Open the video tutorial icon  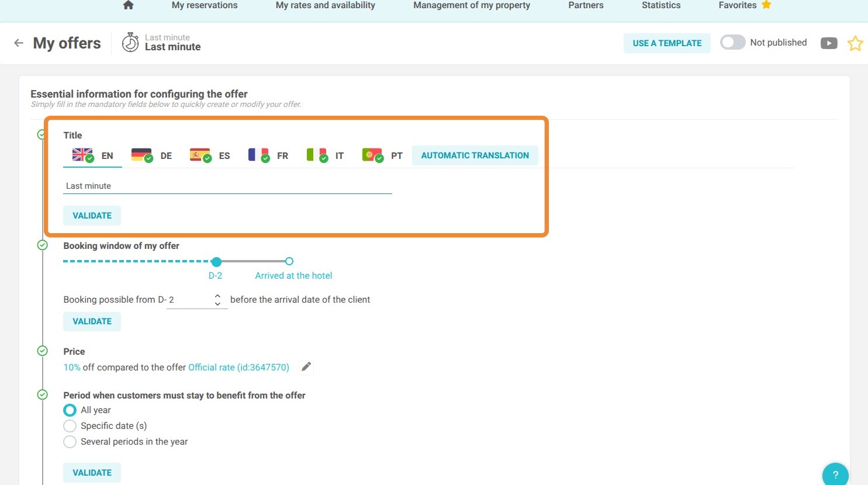(x=829, y=43)
